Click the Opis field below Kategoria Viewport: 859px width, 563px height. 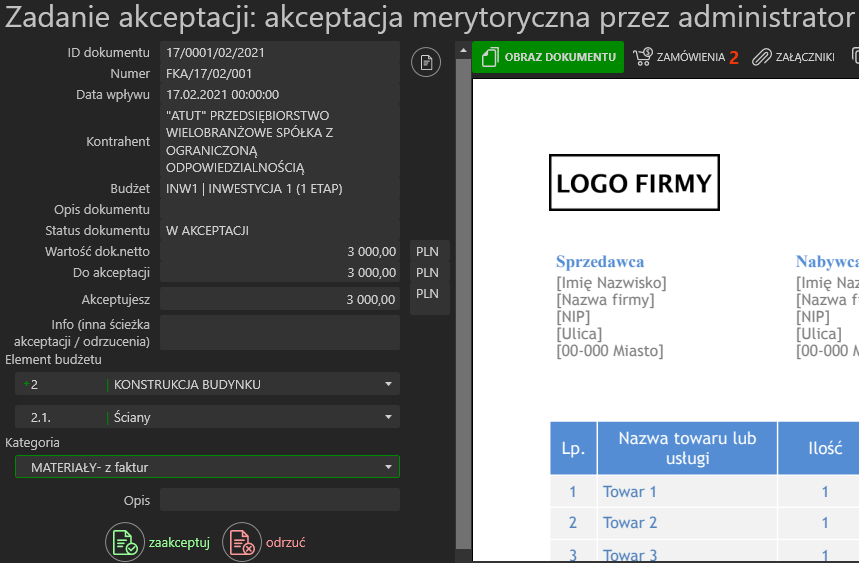279,500
